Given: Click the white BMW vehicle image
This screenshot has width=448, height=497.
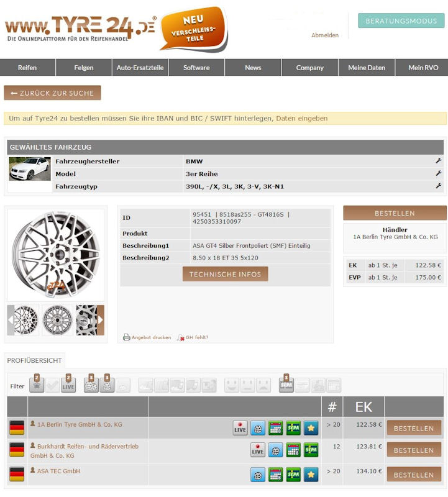Looking at the screenshot, I should pyautogui.click(x=30, y=169).
